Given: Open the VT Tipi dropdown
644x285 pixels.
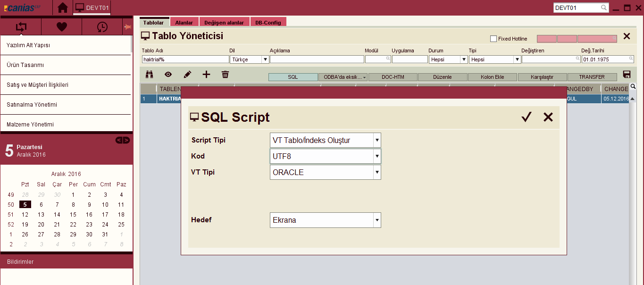Looking at the screenshot, I should coord(376,172).
